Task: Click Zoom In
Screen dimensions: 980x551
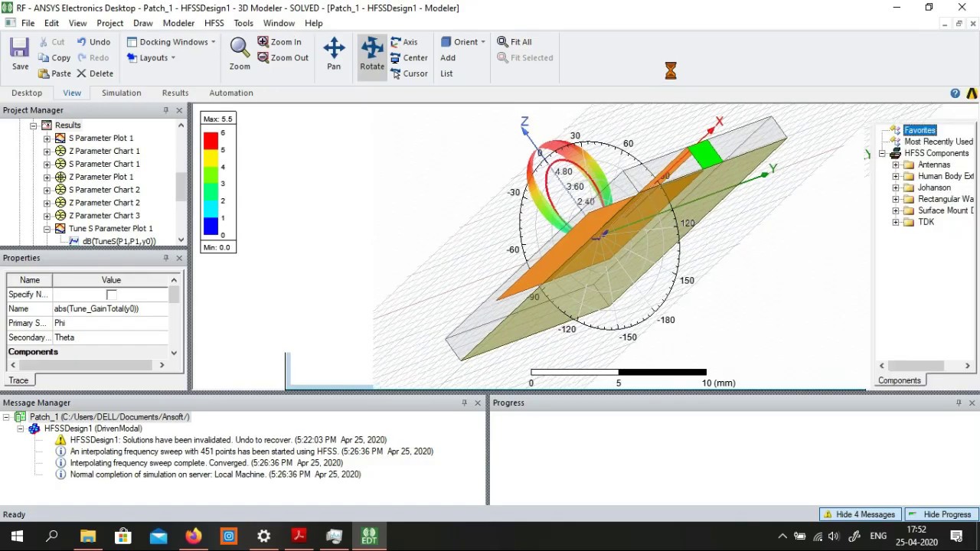Action: (279, 42)
